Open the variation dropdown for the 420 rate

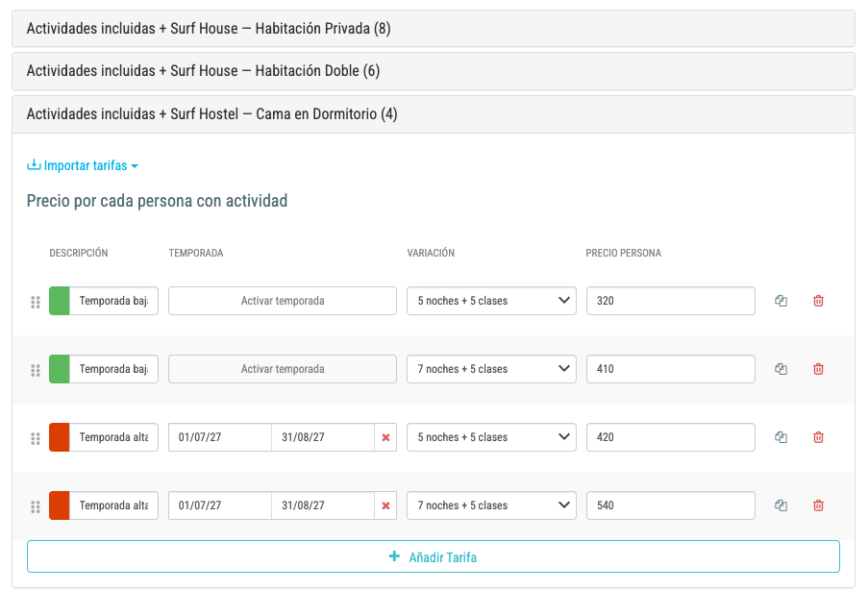(491, 437)
